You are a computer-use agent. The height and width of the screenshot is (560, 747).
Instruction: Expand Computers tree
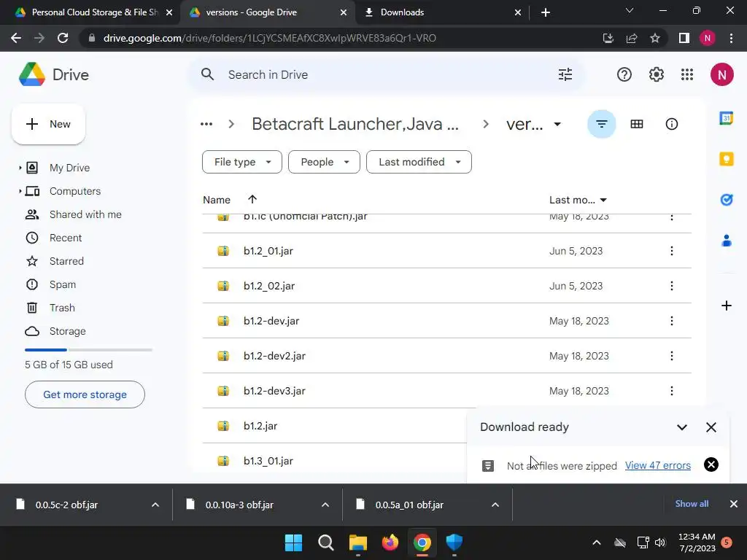click(x=20, y=191)
